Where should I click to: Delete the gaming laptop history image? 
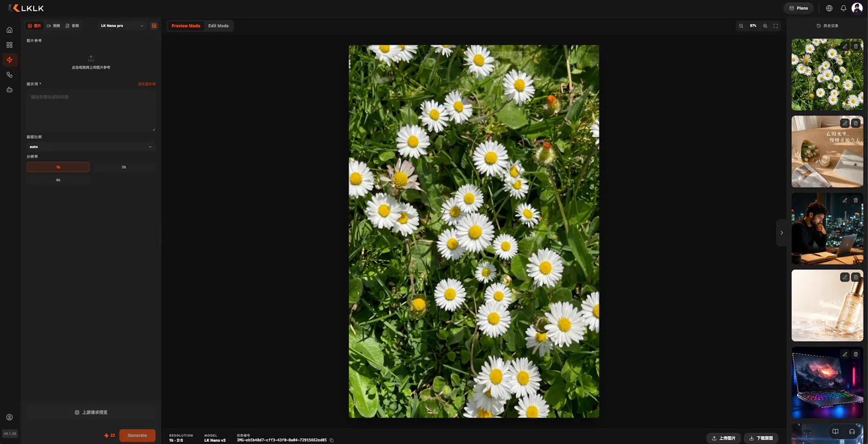point(856,354)
